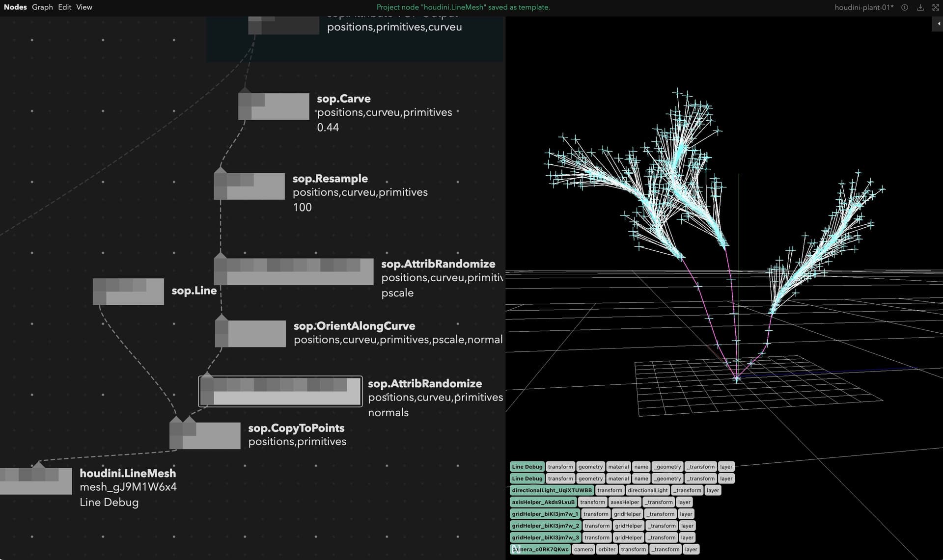Open the Nodes menu
943x560 pixels.
15,7
